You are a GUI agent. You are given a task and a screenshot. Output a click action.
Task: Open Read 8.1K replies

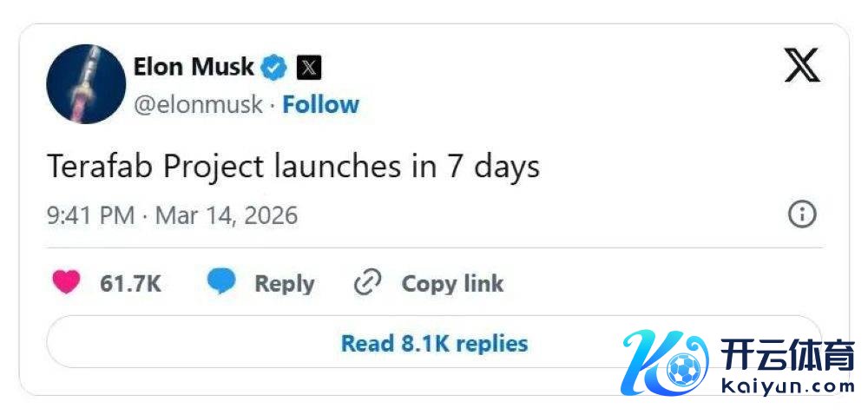pos(434,343)
